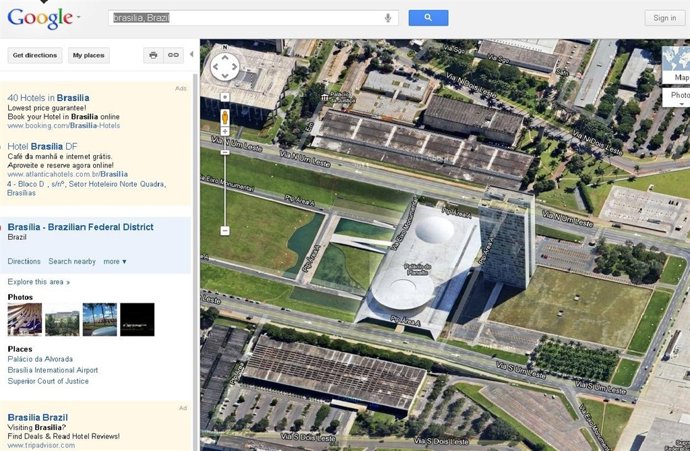Open the third photo thumbnail with blue sky

[100, 319]
